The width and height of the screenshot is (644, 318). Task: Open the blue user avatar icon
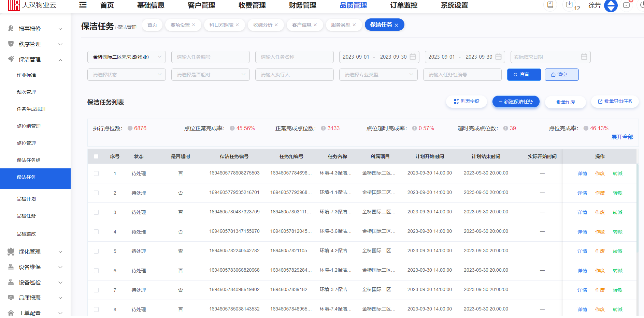(x=611, y=5)
